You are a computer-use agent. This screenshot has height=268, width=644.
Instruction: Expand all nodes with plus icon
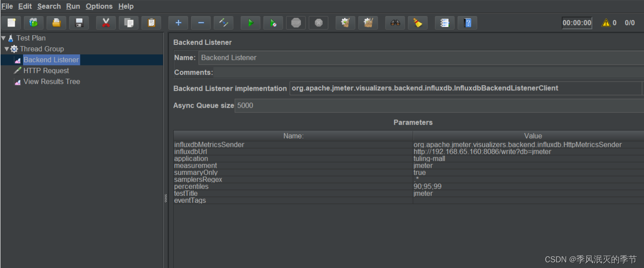click(x=178, y=23)
